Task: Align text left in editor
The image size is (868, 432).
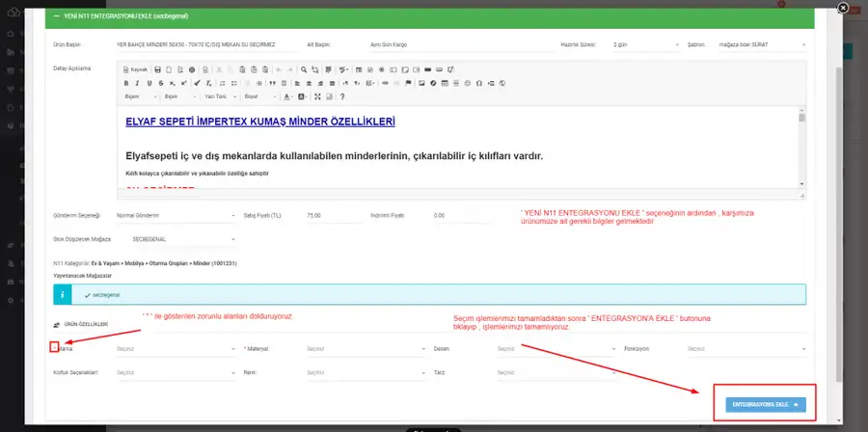Action: pos(297,83)
